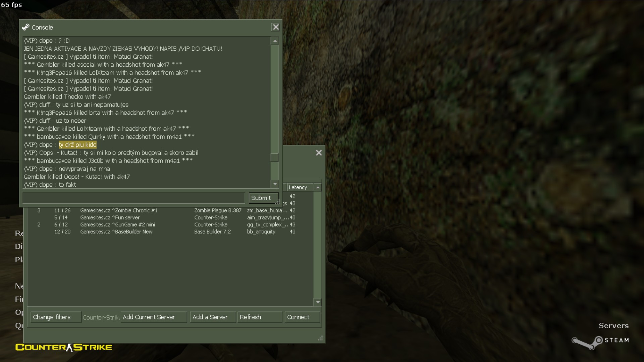Click the bb_antiquity map cell
This screenshot has height=362, width=644.
[261, 232]
